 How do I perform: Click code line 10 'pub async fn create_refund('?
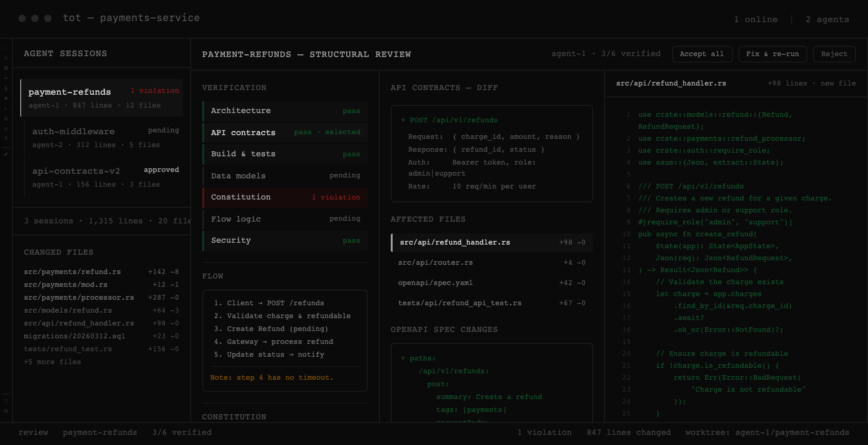(x=697, y=234)
